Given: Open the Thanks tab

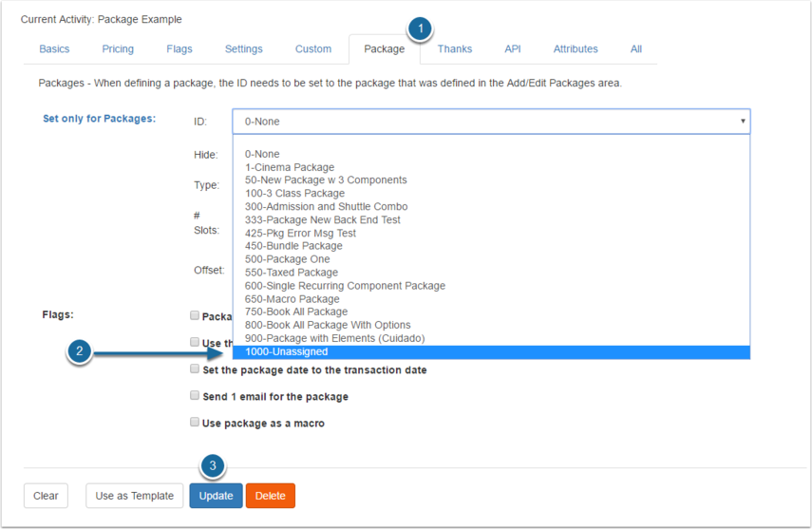Looking at the screenshot, I should [455, 48].
